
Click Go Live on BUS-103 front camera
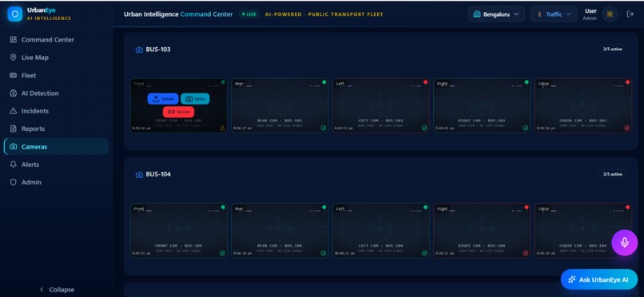(x=179, y=112)
